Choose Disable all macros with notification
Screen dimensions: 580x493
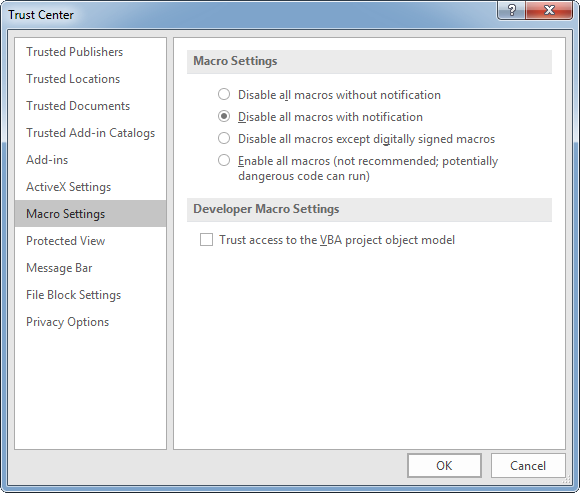click(x=224, y=117)
